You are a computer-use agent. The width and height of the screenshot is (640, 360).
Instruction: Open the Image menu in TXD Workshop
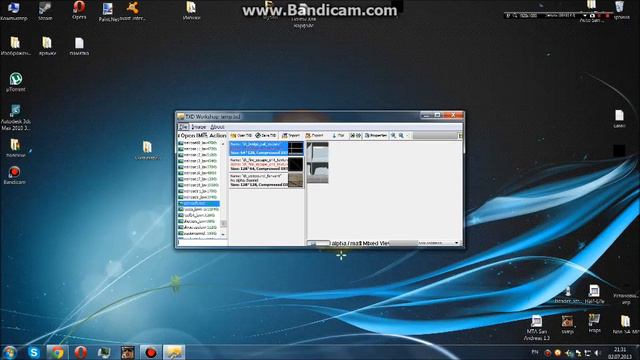tap(198, 127)
